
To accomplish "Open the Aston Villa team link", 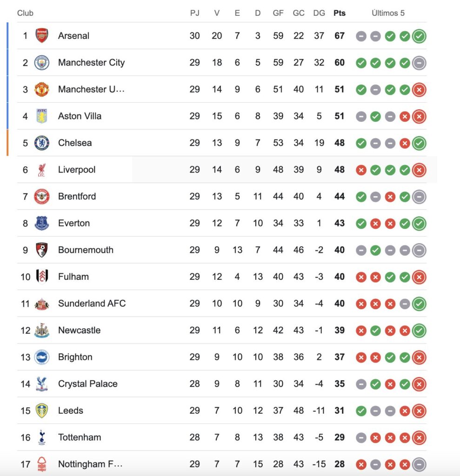I will [x=80, y=116].
